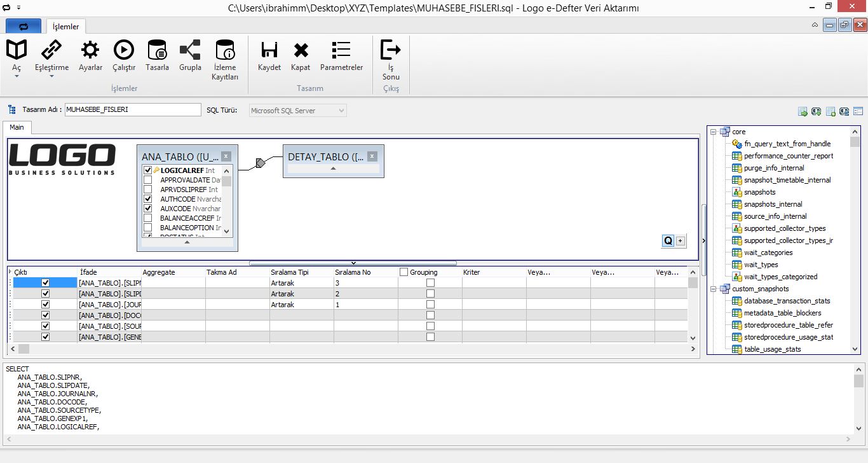Click the fourth icon above the database tree
The height and width of the screenshot is (463, 868).
tap(844, 111)
